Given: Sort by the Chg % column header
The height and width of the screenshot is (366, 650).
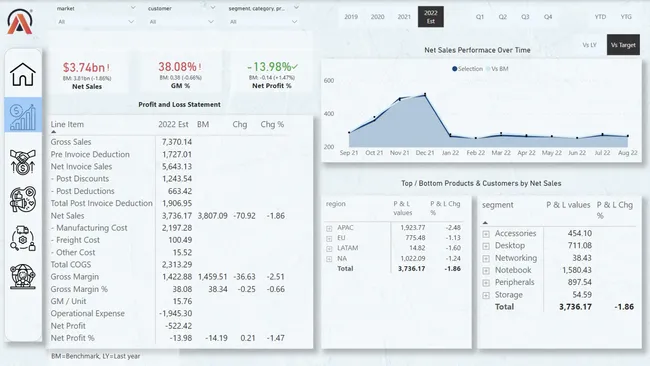Looking at the screenshot, I should [272, 124].
